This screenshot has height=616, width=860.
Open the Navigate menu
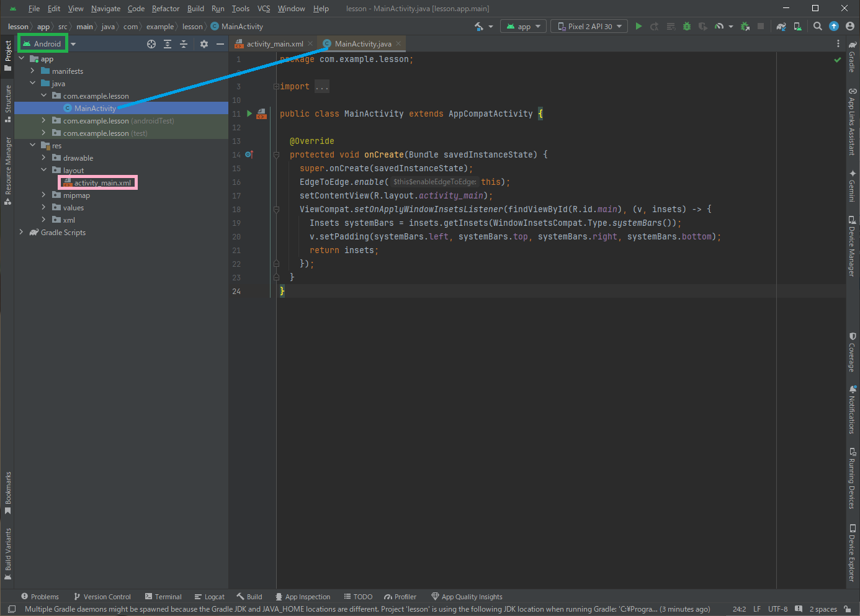105,9
